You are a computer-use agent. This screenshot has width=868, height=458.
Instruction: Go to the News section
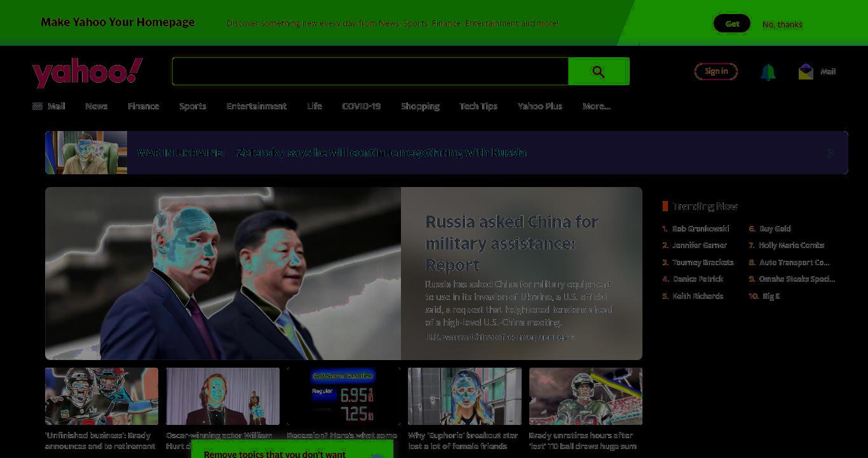(x=97, y=106)
